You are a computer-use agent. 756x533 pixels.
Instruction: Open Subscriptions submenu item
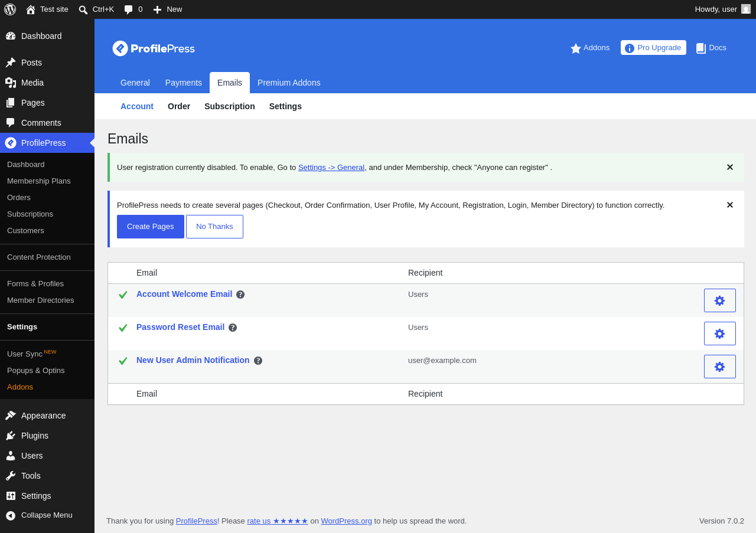tap(47, 214)
